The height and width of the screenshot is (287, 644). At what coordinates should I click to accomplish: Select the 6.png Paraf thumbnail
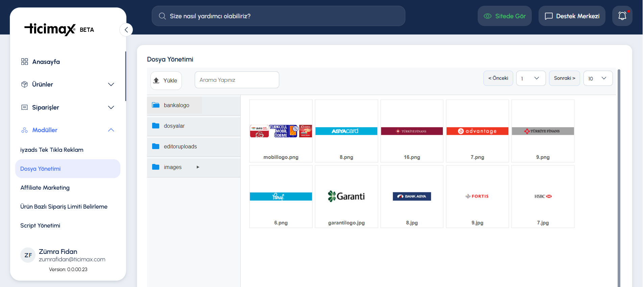tap(281, 196)
